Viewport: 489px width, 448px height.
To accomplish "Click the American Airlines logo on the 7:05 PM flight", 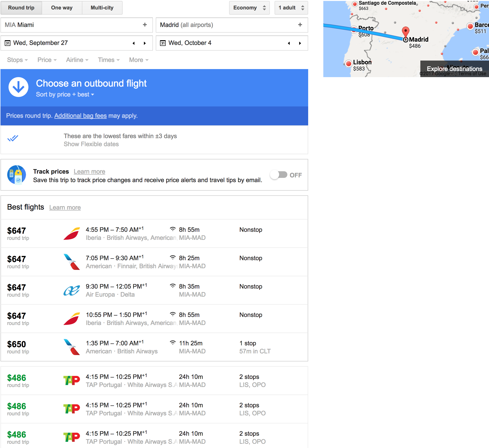I will 72,262.
